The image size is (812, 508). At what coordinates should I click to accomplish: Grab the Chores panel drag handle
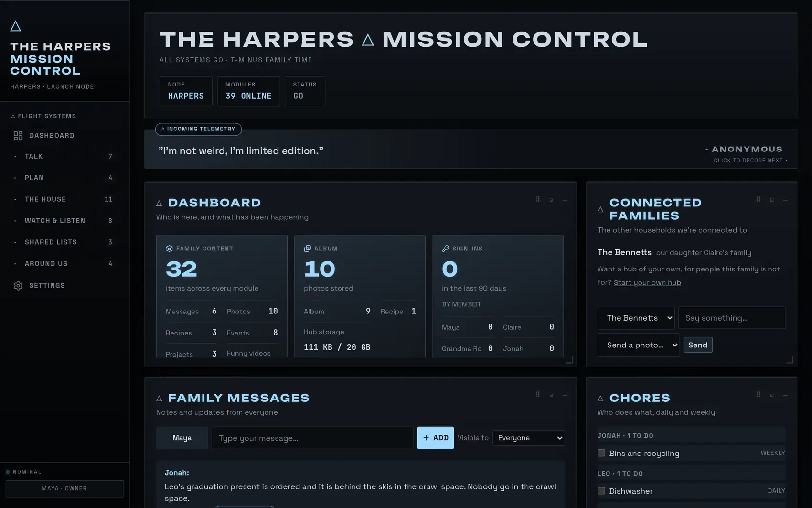pyautogui.click(x=759, y=395)
